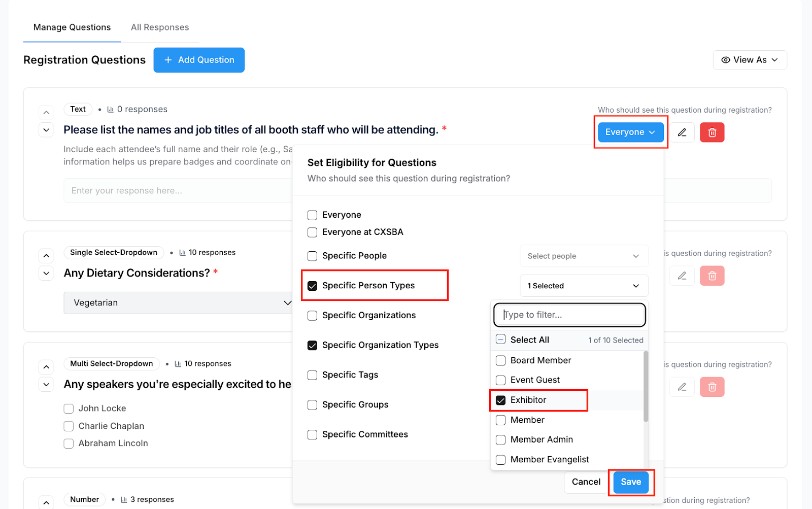Click the edit pencil for the Dietary Considerations question
812x509 pixels.
pyautogui.click(x=682, y=276)
